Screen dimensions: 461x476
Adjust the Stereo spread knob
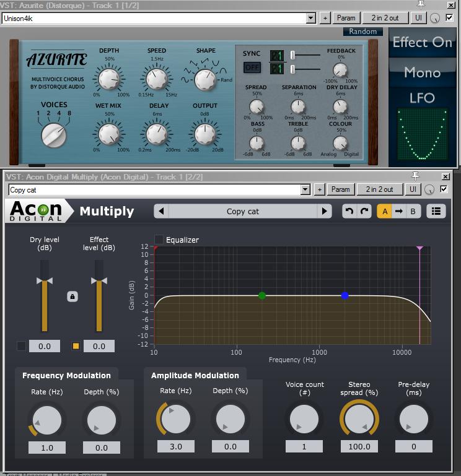point(359,419)
